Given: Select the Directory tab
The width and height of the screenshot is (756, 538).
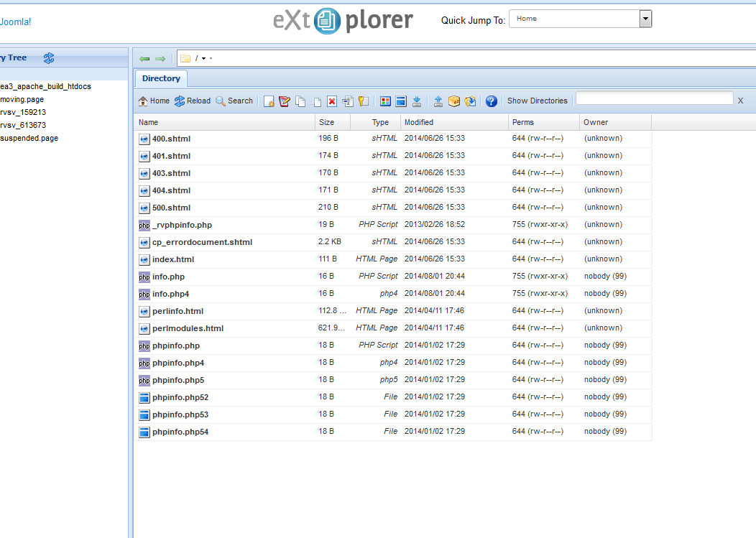Looking at the screenshot, I should (161, 79).
